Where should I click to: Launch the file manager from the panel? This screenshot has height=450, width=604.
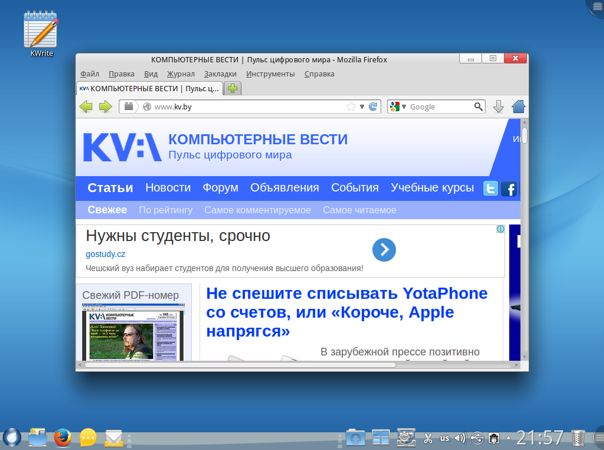click(37, 438)
